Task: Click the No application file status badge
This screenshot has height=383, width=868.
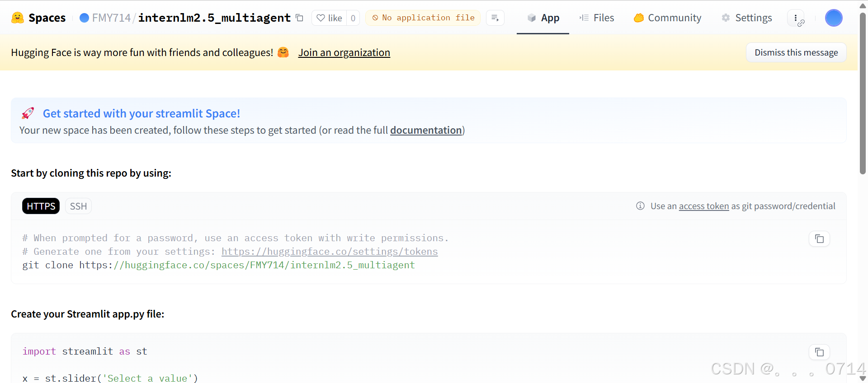Action: click(x=423, y=18)
